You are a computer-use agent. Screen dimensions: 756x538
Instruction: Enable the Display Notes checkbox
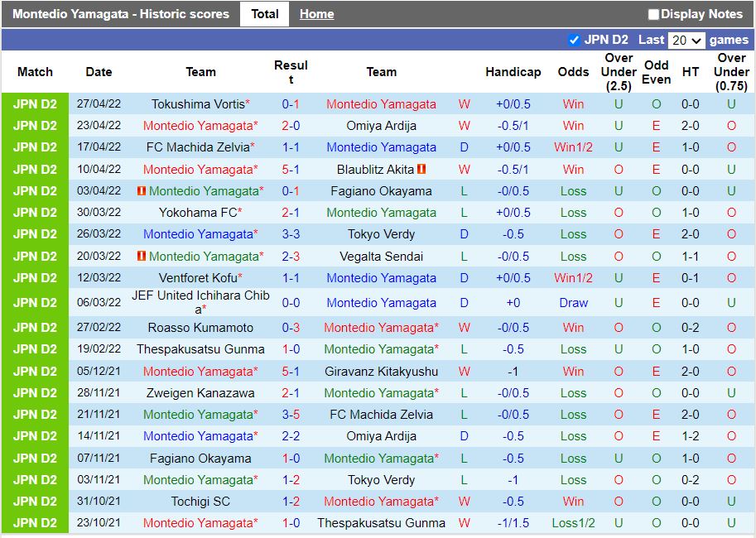(653, 13)
